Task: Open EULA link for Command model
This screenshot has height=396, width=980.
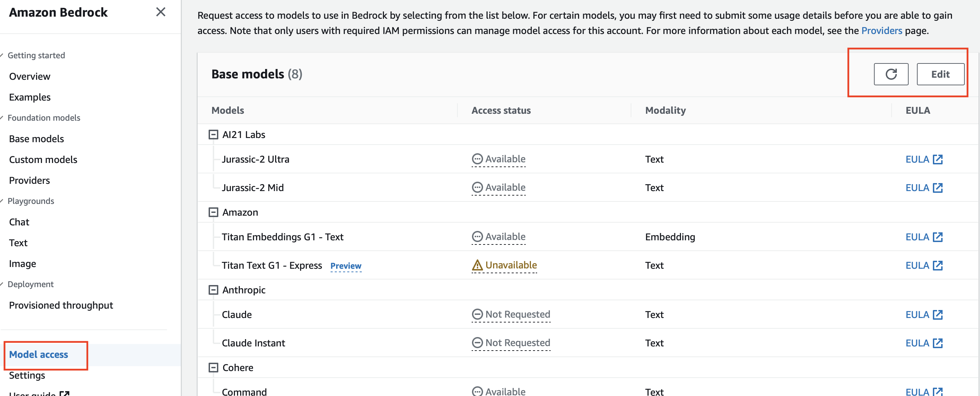Action: pos(924,391)
